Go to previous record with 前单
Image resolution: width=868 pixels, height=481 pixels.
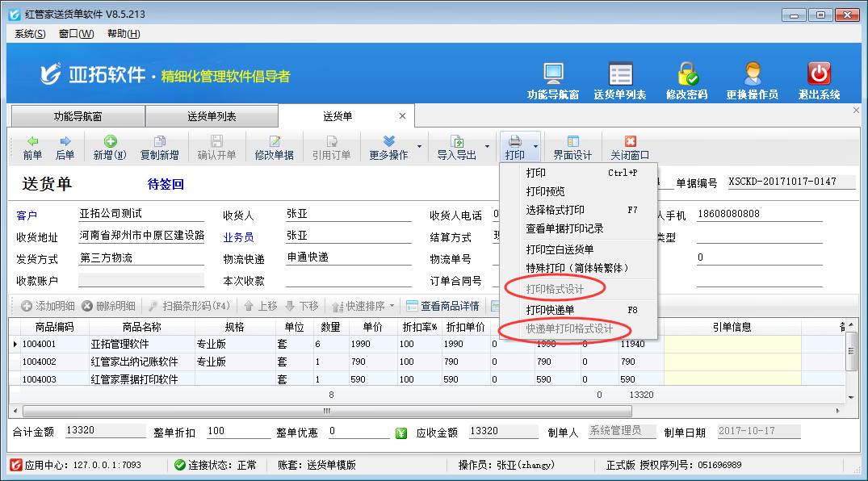click(x=32, y=148)
